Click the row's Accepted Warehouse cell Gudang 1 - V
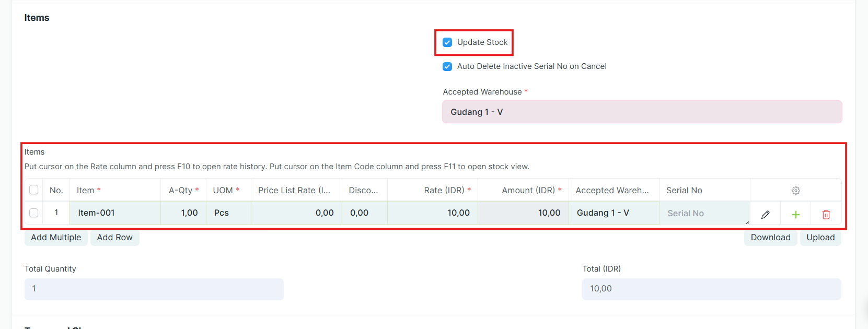This screenshot has height=329, width=868. pyautogui.click(x=614, y=213)
